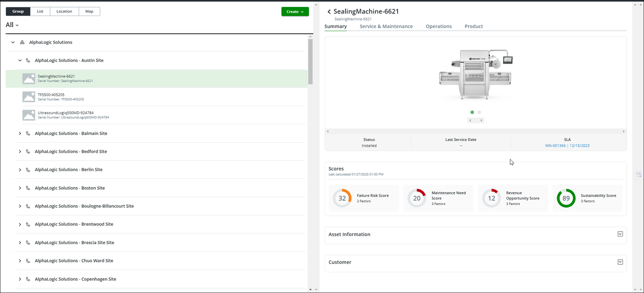Click the Brescia Site location icon
This screenshot has width=644, height=293.
click(x=28, y=243)
